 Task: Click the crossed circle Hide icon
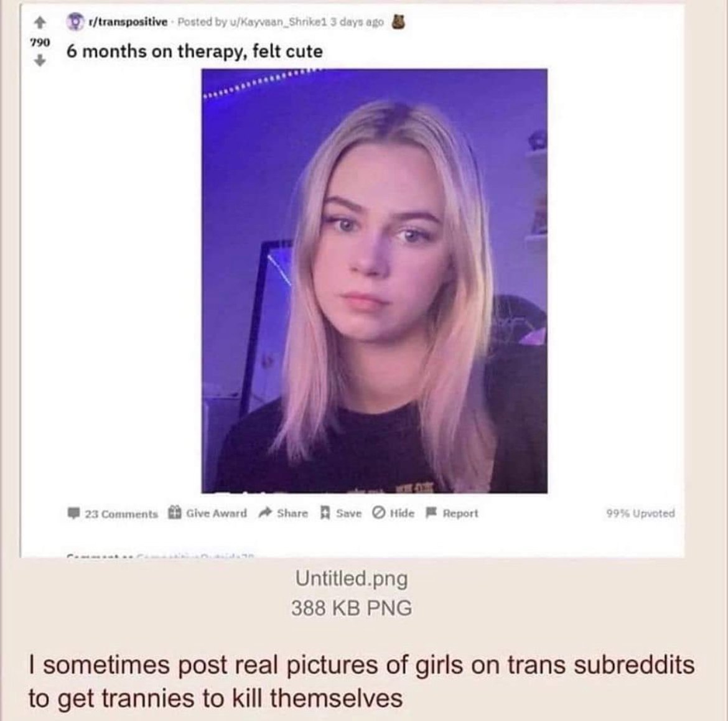point(379,513)
